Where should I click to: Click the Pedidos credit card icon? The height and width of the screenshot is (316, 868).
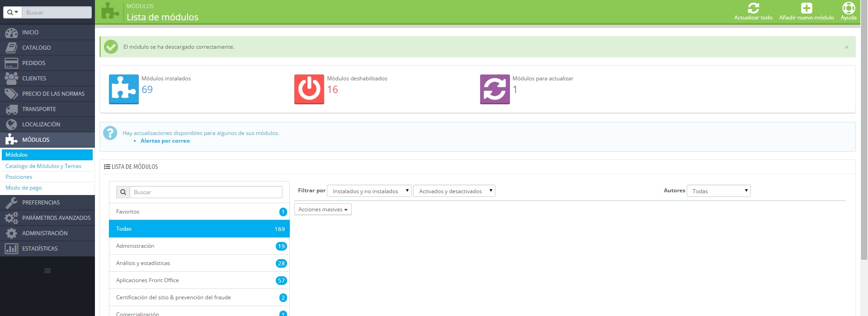point(11,63)
